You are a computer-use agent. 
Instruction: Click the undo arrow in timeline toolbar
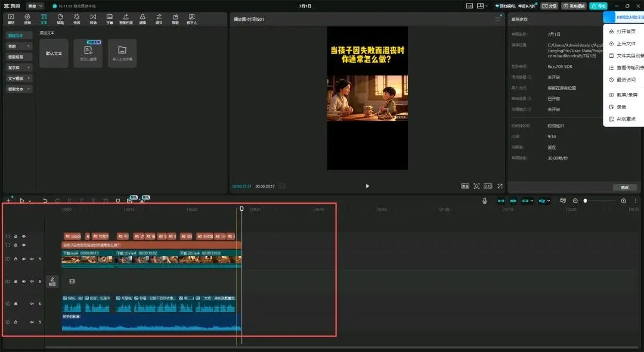45,201
